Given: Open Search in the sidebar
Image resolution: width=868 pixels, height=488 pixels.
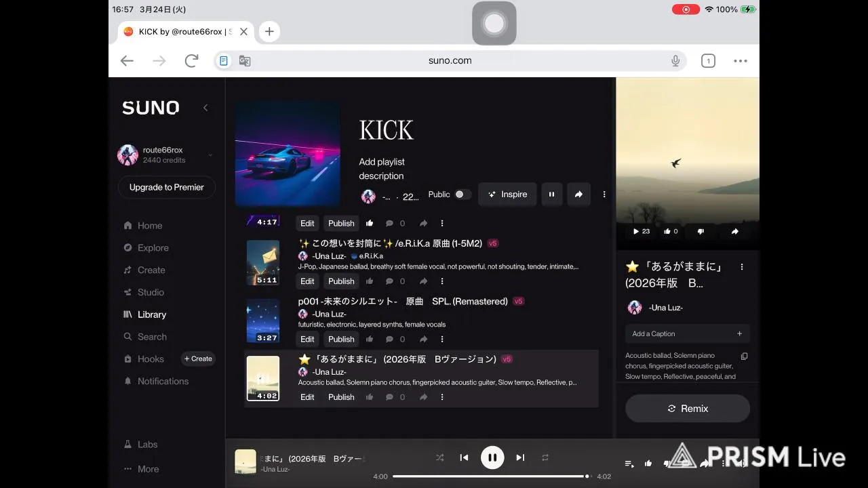Looking at the screenshot, I should pyautogui.click(x=144, y=337).
